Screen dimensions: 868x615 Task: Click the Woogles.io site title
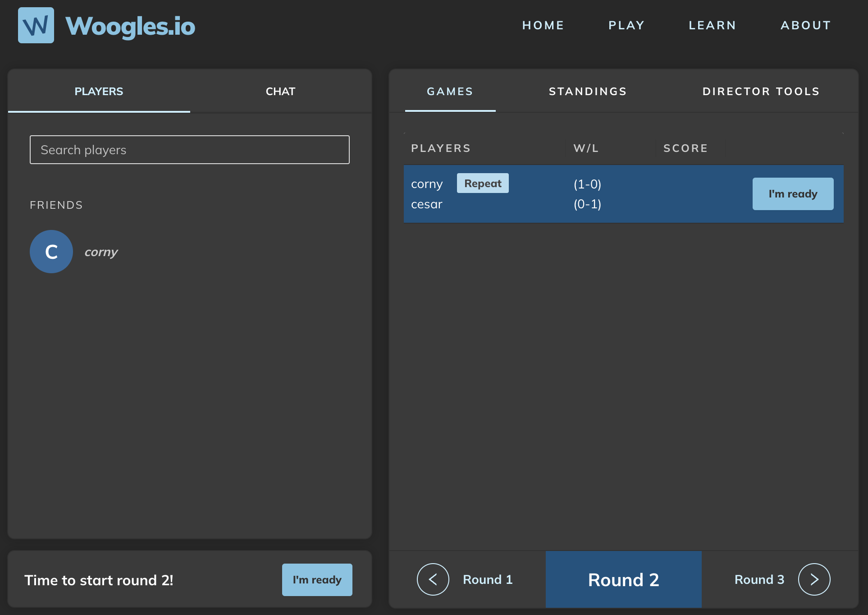(x=130, y=26)
